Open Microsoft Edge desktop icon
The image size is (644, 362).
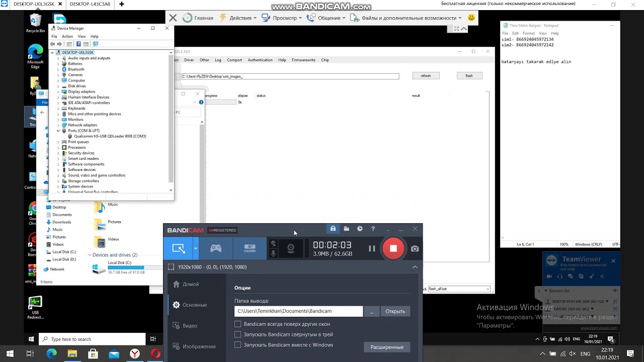click(x=35, y=56)
